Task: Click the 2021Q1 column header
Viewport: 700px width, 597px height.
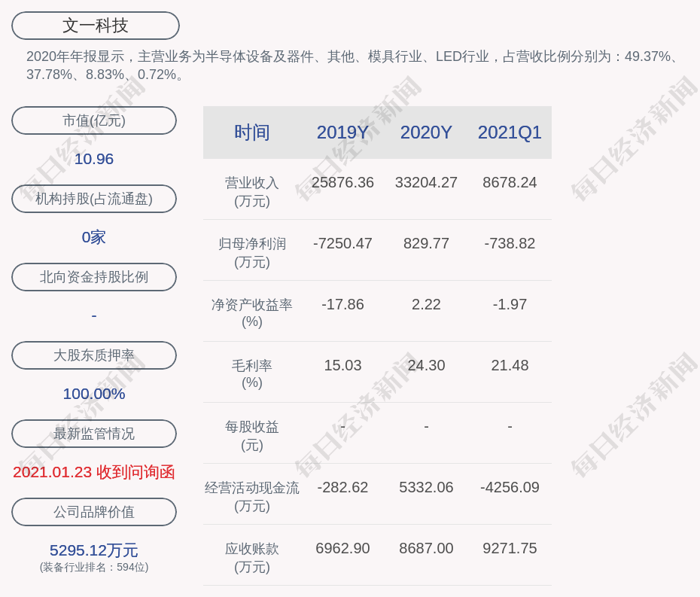Action: coord(510,132)
